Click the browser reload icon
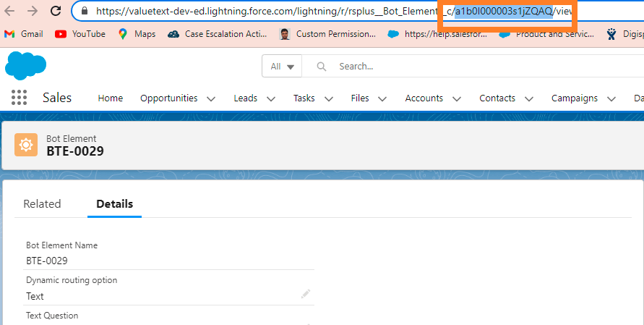This screenshot has width=644, height=325. (56, 12)
